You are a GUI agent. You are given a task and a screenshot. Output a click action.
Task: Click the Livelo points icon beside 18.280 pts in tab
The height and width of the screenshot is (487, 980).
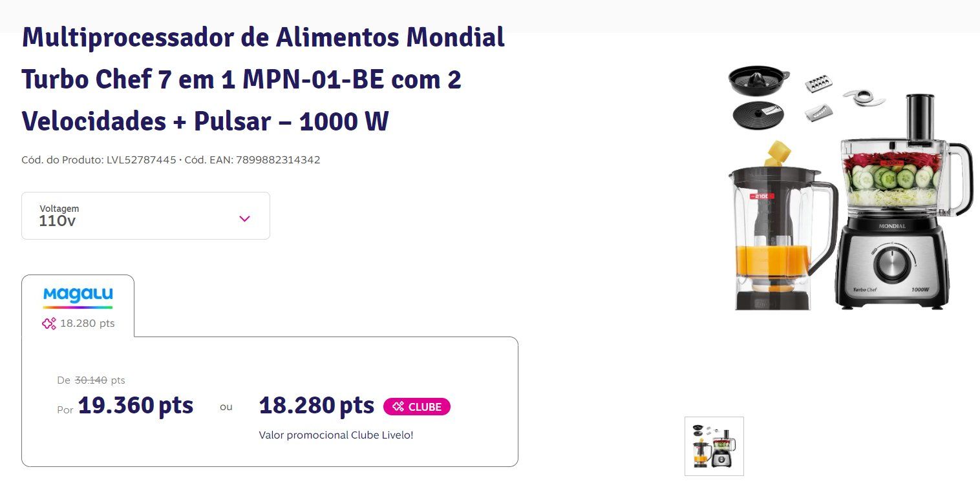(x=49, y=324)
